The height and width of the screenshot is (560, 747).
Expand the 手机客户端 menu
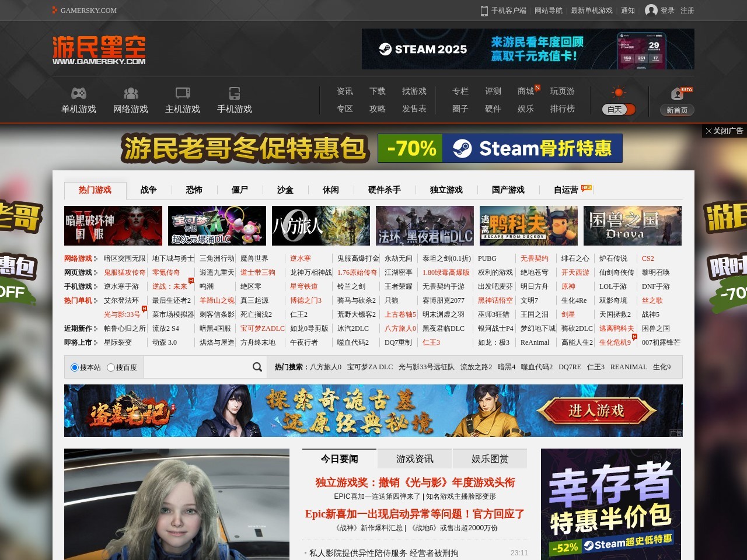[504, 10]
